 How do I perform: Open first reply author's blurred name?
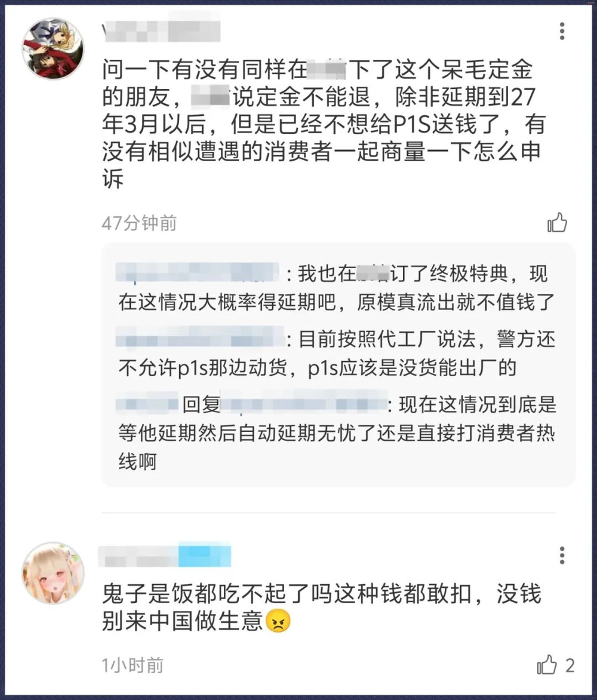(197, 273)
